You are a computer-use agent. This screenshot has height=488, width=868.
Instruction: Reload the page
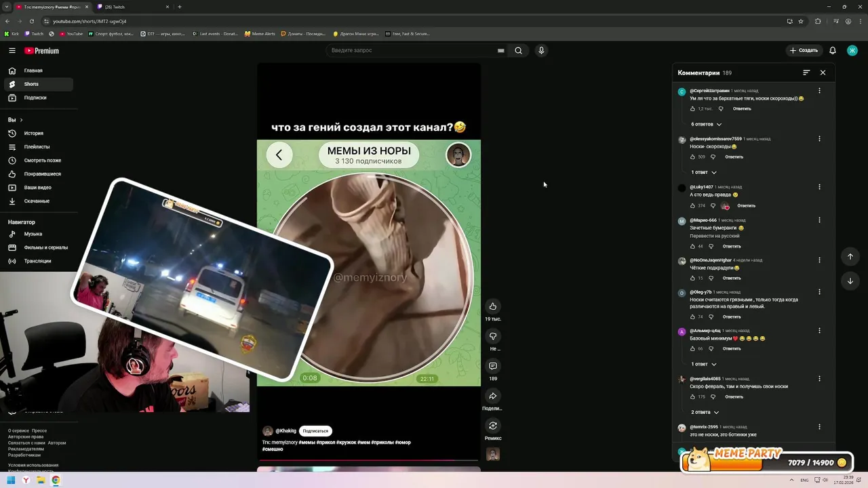tap(31, 21)
